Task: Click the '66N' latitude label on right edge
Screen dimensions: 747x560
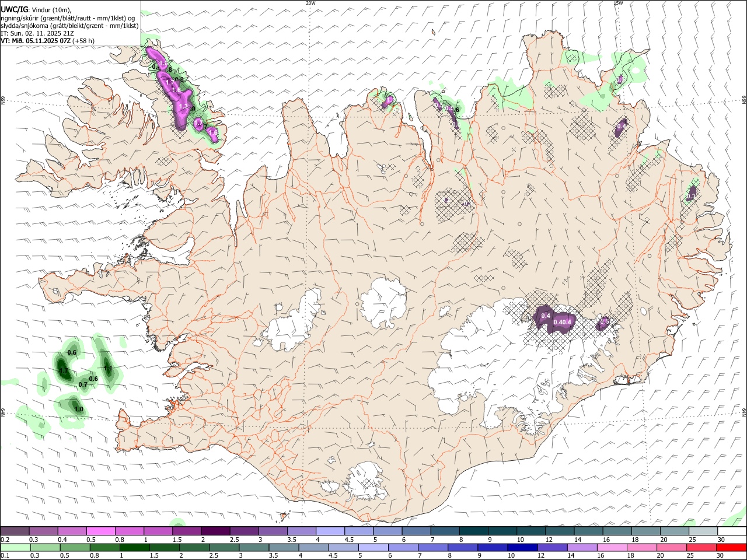Action: 743,100
